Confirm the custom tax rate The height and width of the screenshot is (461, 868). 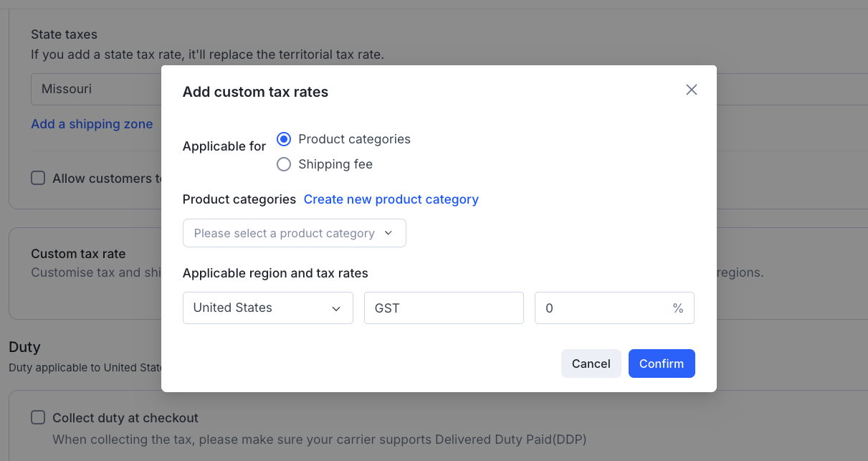pyautogui.click(x=661, y=363)
